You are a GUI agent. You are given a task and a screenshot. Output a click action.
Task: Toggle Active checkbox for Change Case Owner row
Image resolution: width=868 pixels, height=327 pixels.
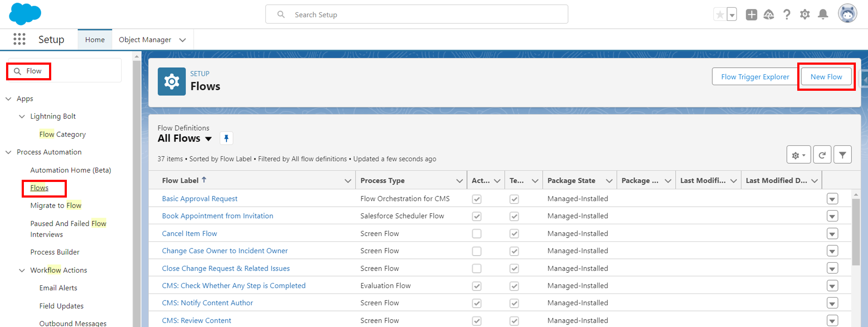(477, 251)
